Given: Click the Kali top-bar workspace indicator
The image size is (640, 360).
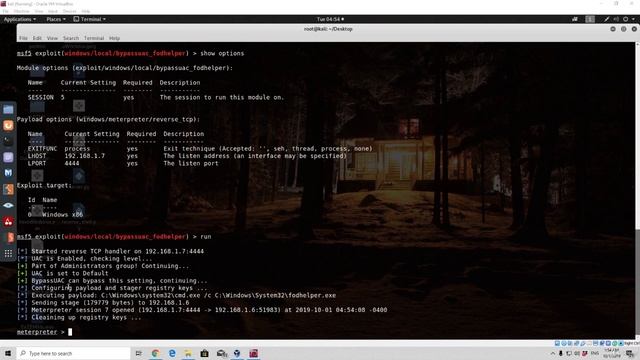Looking at the screenshot, I should click(590, 19).
